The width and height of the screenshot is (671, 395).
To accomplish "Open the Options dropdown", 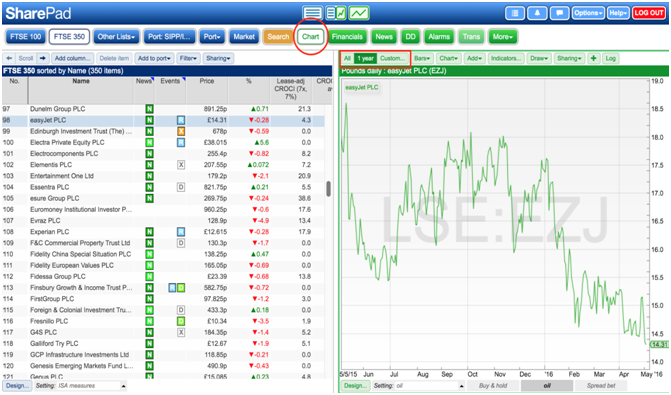I will pyautogui.click(x=588, y=13).
